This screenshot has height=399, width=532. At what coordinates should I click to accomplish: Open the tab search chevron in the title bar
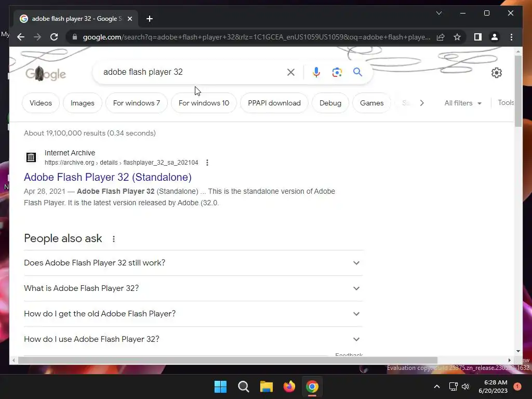438,13
